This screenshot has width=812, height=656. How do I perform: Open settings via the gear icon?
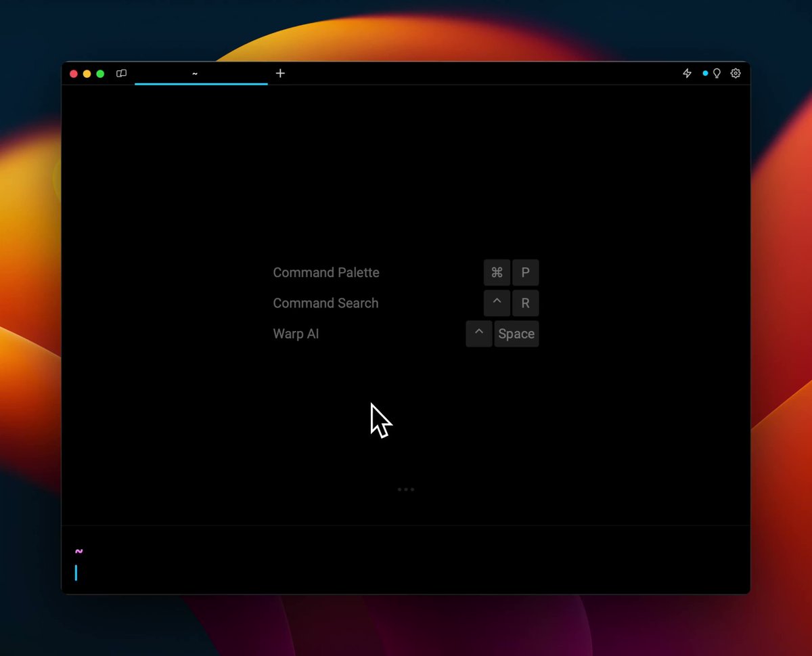736,73
